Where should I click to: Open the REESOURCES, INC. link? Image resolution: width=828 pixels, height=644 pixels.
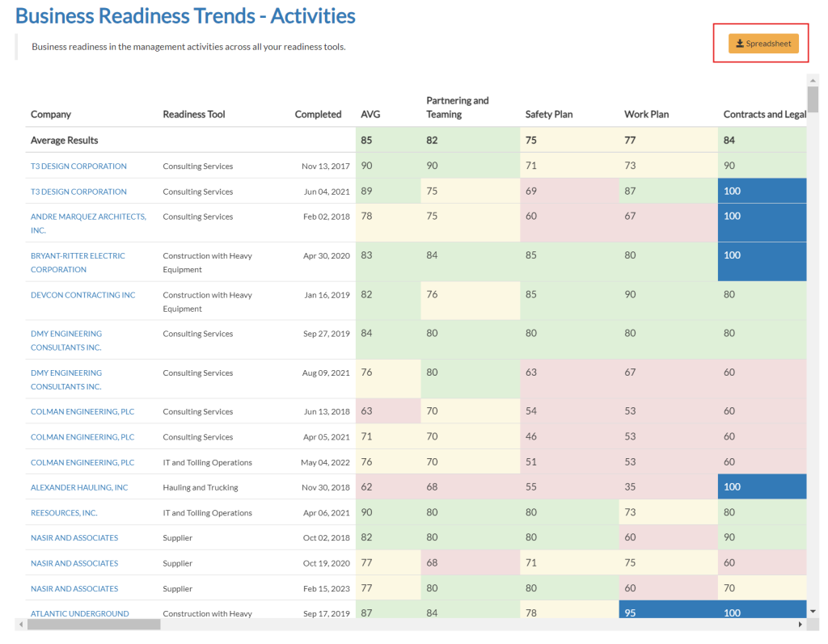[64, 513]
